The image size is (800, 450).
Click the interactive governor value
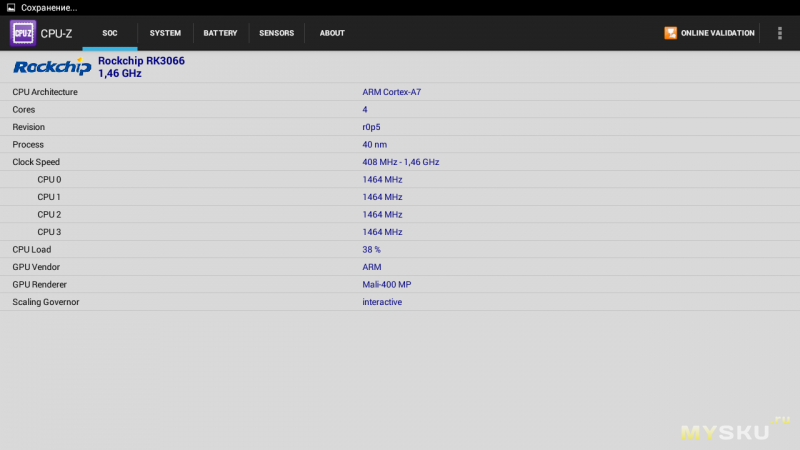coord(382,302)
